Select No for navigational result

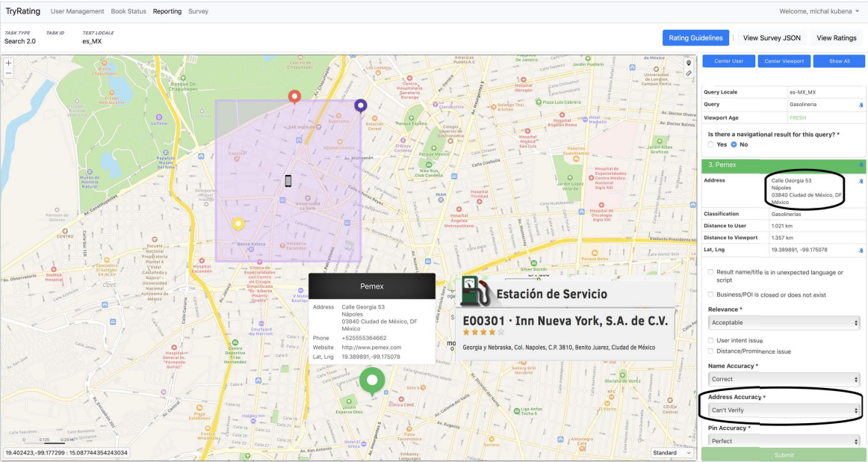tap(734, 144)
